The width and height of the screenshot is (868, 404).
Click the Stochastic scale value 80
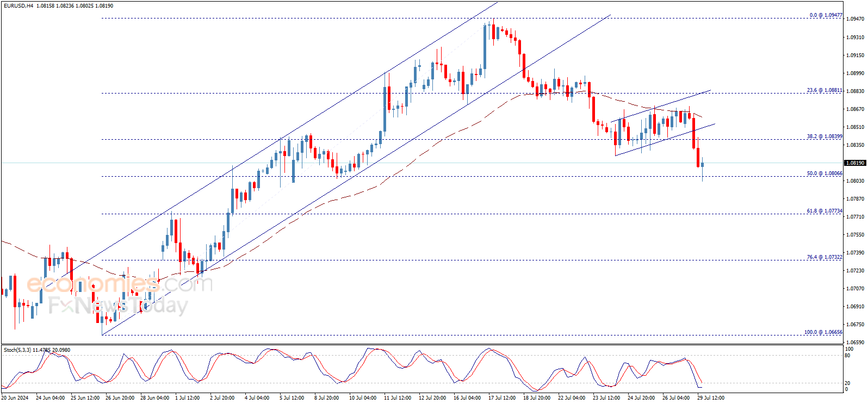click(x=847, y=356)
